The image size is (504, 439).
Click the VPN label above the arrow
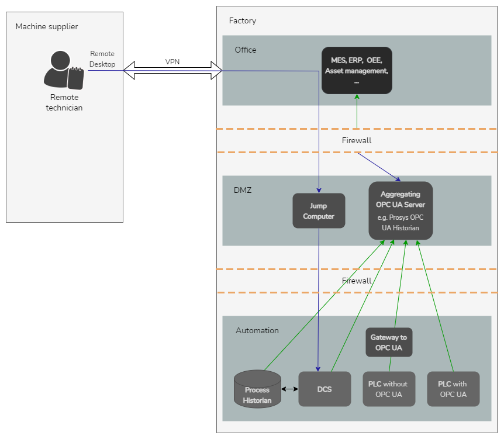point(172,61)
